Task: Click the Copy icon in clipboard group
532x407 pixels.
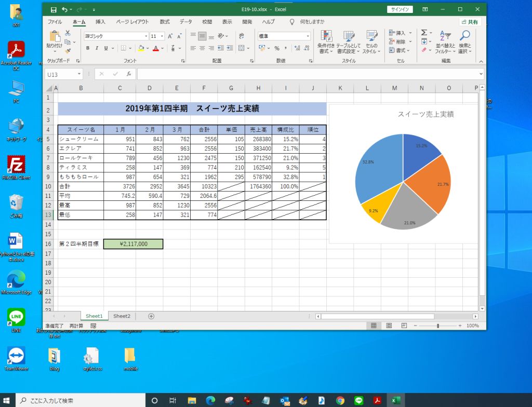Action: 68,42
